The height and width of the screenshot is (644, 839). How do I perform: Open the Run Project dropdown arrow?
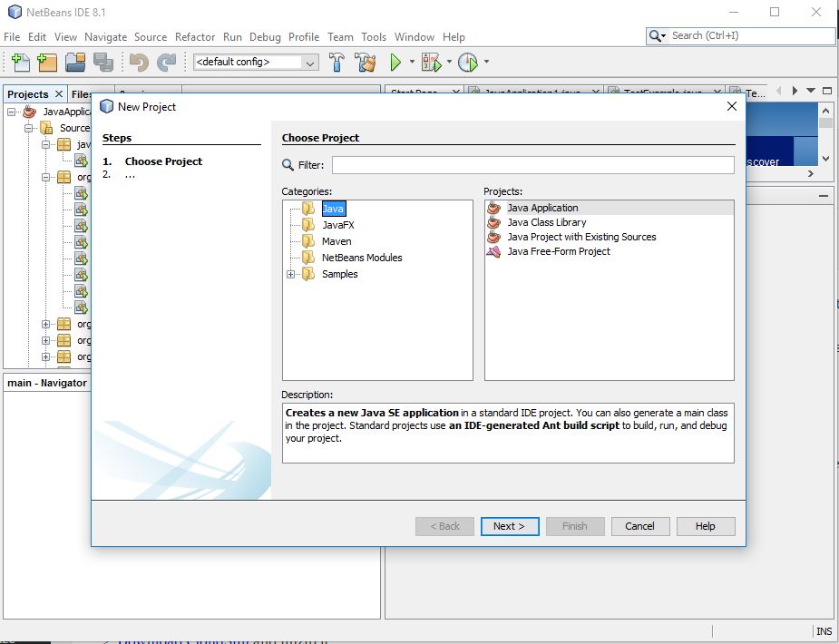click(412, 62)
